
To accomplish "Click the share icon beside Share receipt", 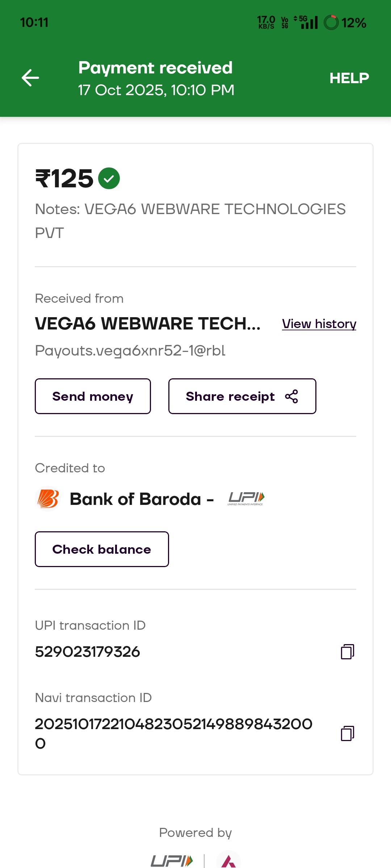I will [x=291, y=396].
